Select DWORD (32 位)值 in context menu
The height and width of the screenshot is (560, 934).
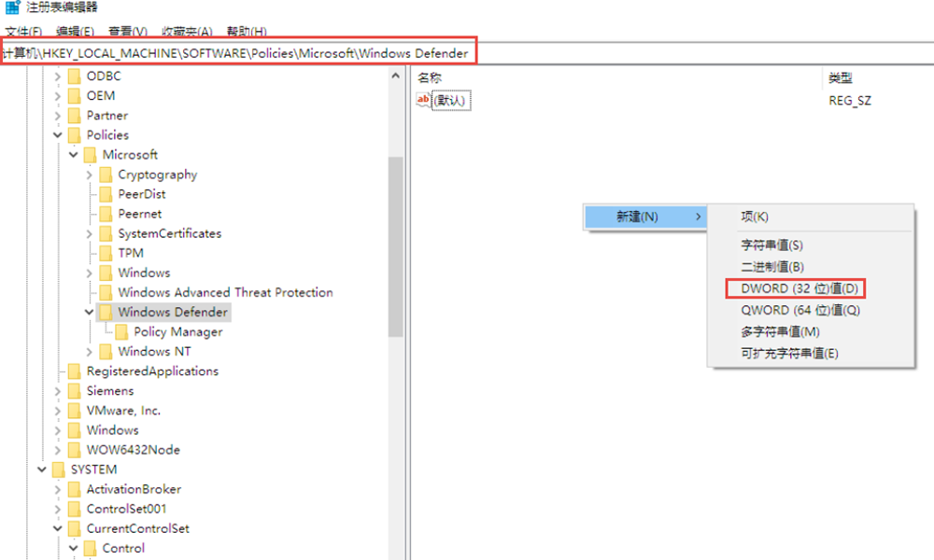[x=799, y=288]
